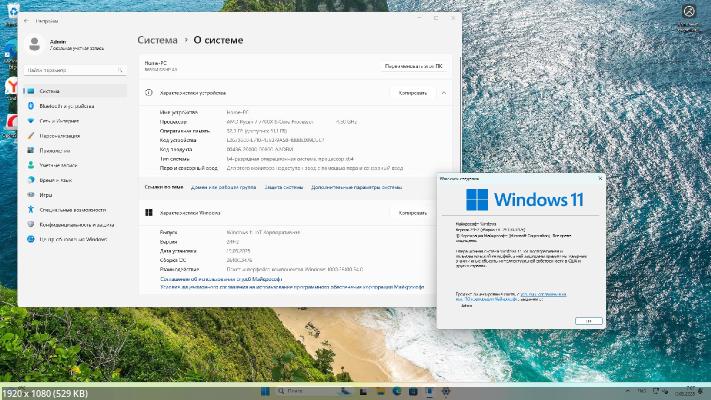Open Центр обновления Windows
711x400 pixels.
75,239
